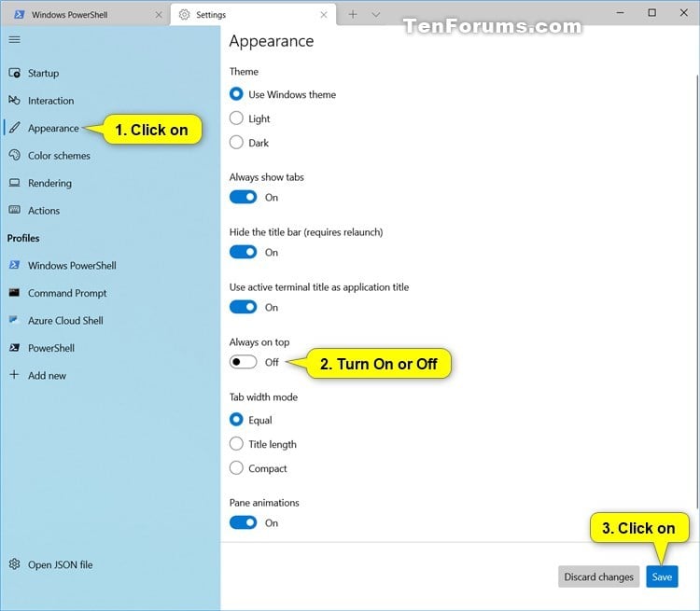This screenshot has width=700, height=611.
Task: Switch to the Windows PowerShell tab
Action: (x=85, y=15)
